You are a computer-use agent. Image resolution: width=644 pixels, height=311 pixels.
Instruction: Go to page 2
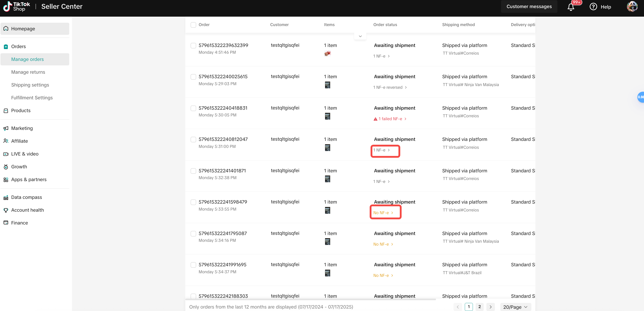479,307
